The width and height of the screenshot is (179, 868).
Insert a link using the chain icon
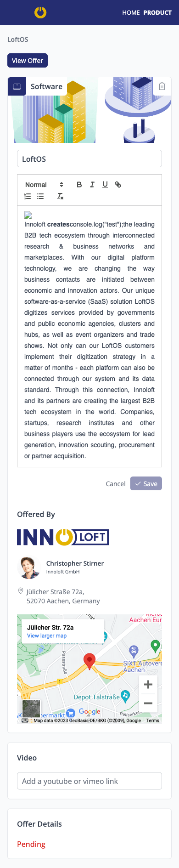click(x=118, y=184)
